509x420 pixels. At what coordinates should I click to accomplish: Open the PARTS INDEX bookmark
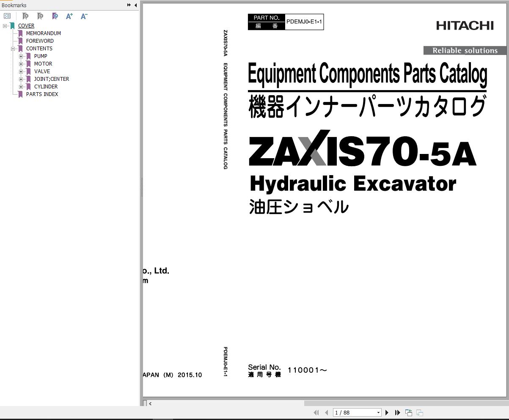point(42,94)
